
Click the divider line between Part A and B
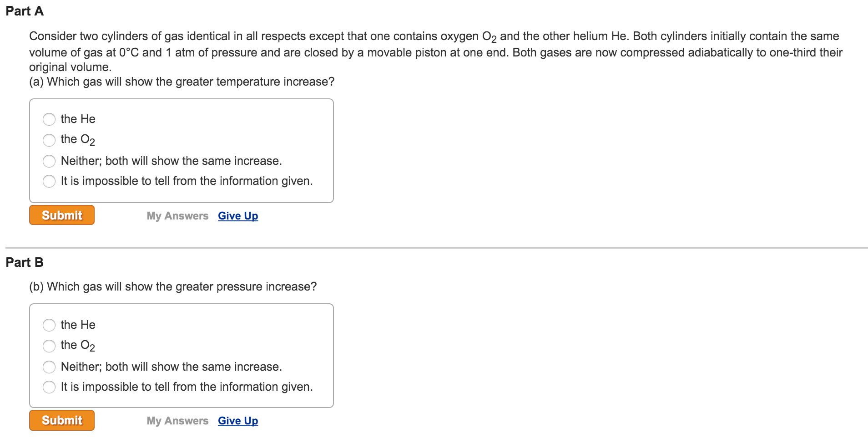(437, 248)
